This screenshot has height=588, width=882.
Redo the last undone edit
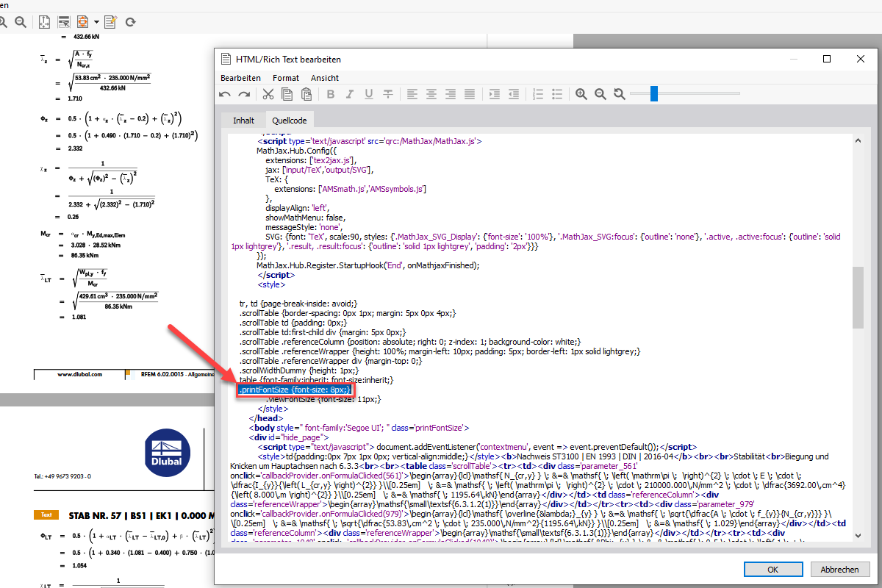click(x=244, y=94)
